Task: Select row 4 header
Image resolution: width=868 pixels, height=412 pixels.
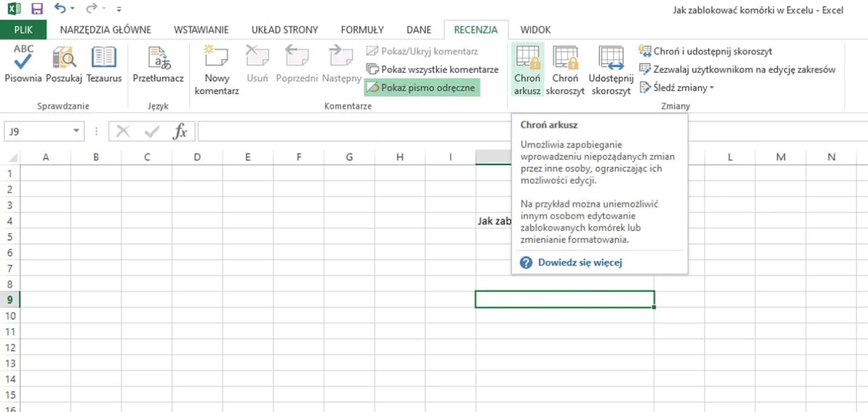Action: point(10,221)
